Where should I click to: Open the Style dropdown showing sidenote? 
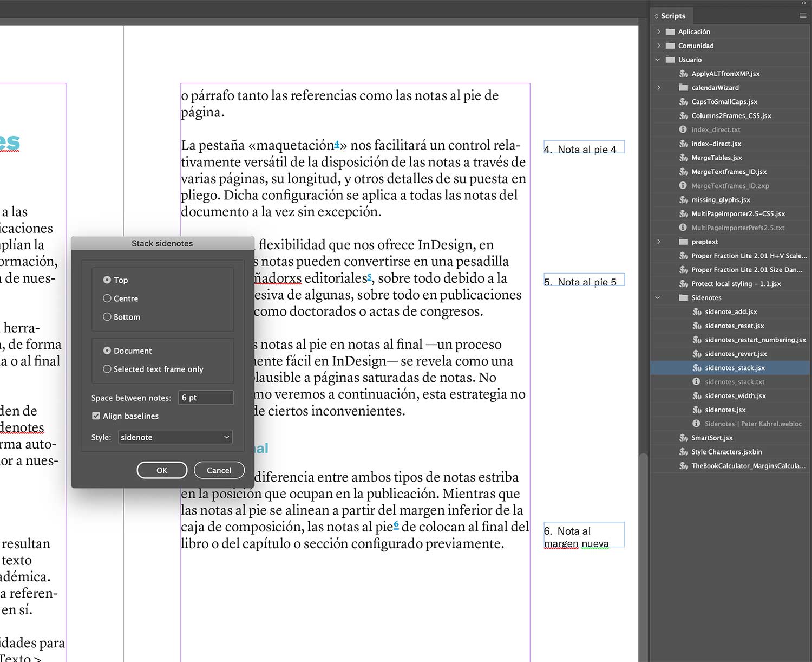[174, 437]
